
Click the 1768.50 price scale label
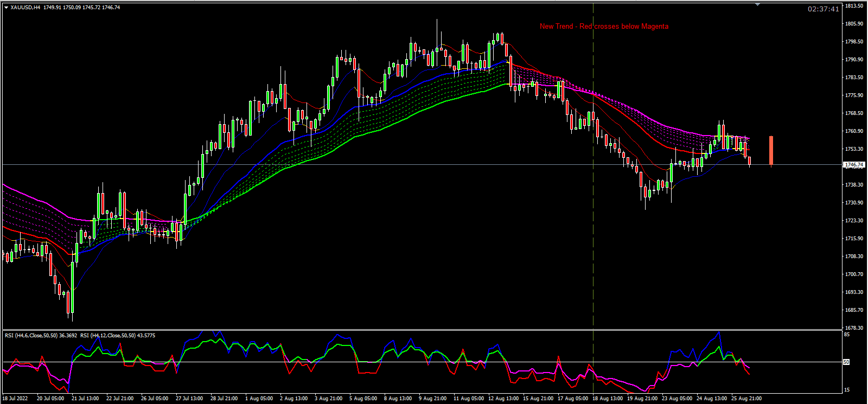[854, 113]
